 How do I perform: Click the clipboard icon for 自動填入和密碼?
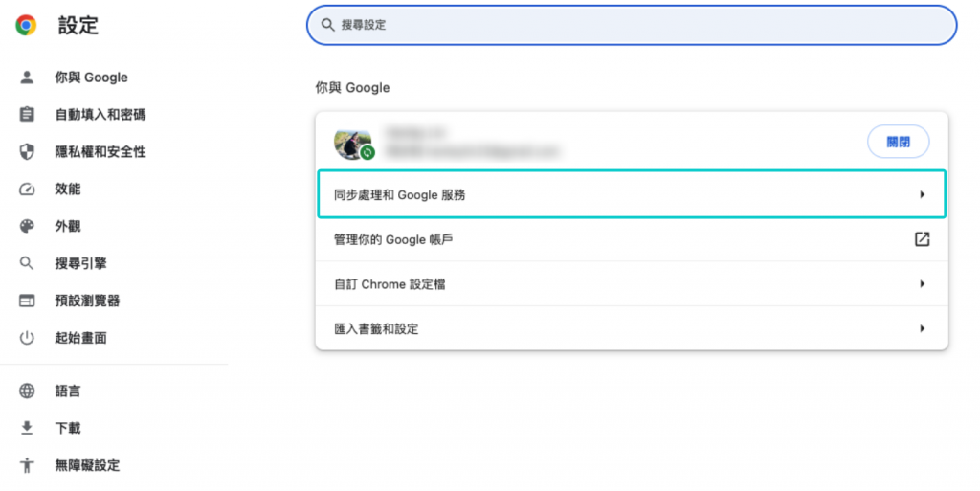[27, 115]
